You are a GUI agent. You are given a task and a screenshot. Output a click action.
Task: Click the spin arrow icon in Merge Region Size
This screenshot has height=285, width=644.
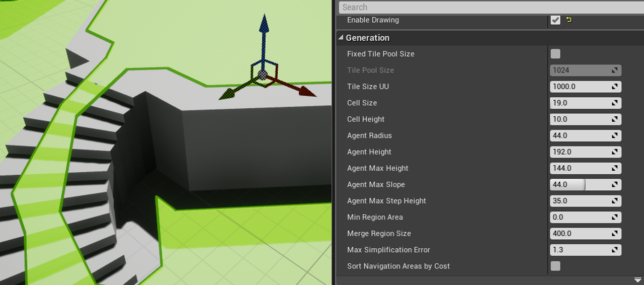(614, 234)
